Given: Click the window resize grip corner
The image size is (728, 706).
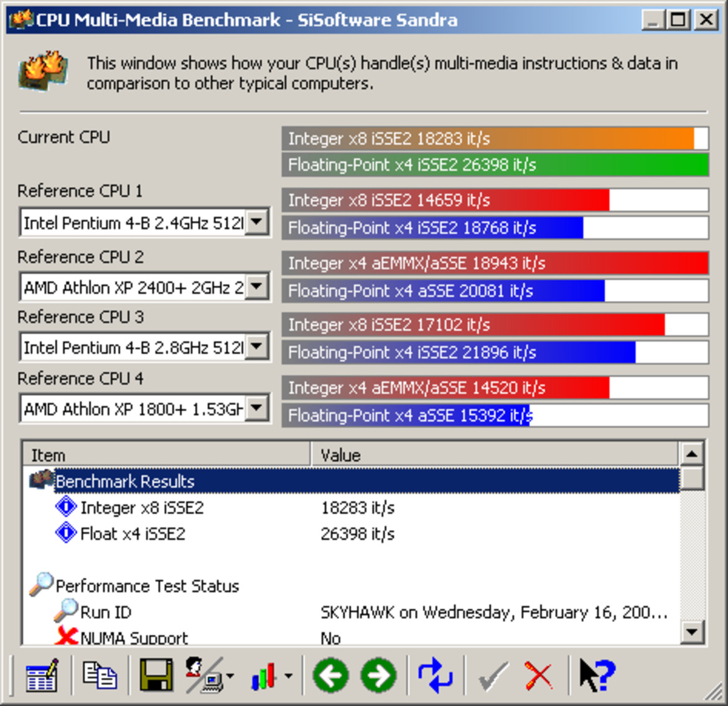Looking at the screenshot, I should coord(714,692).
